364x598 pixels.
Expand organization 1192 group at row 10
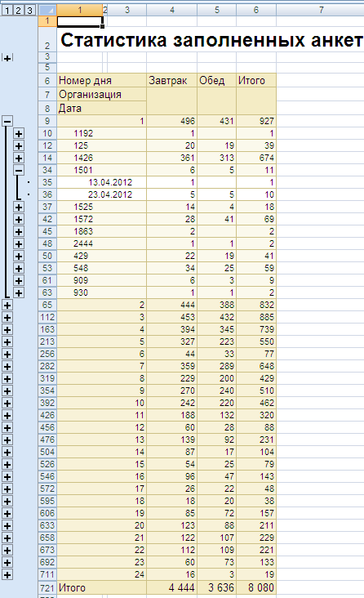point(19,133)
